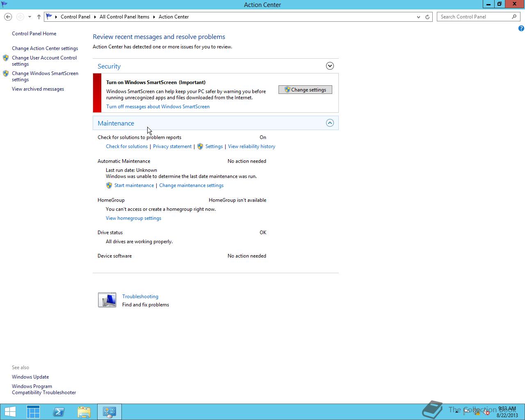
Task: Click shield icon next to Settings
Action: pyautogui.click(x=200, y=146)
